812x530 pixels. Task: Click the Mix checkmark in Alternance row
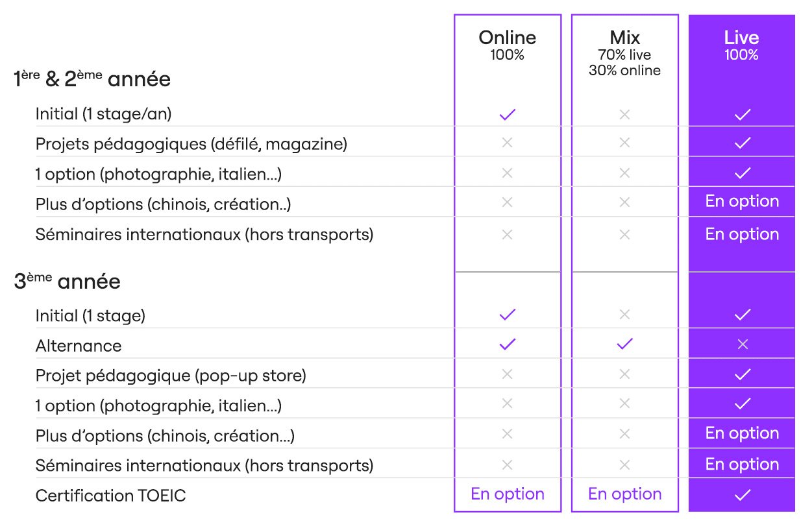point(624,344)
